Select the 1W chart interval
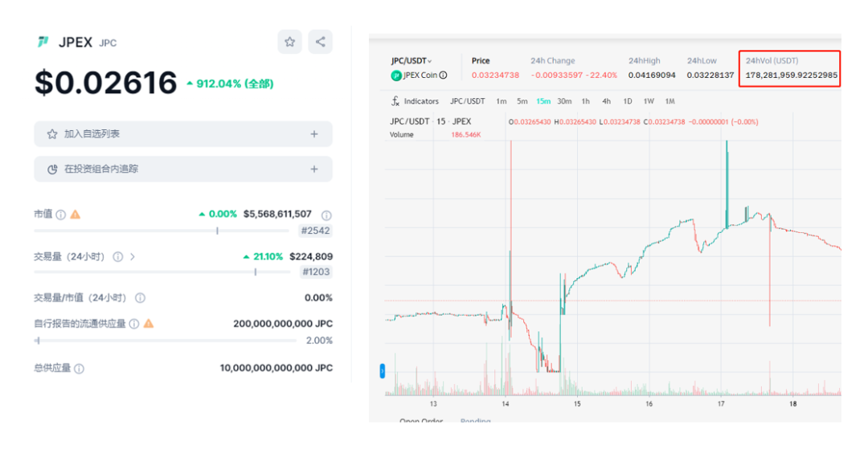This screenshot has height=462, width=868. coord(649,101)
